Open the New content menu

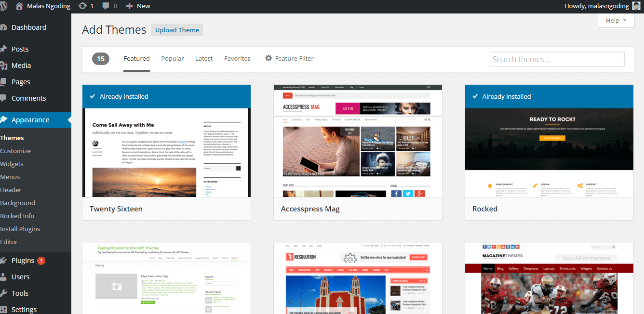point(138,6)
